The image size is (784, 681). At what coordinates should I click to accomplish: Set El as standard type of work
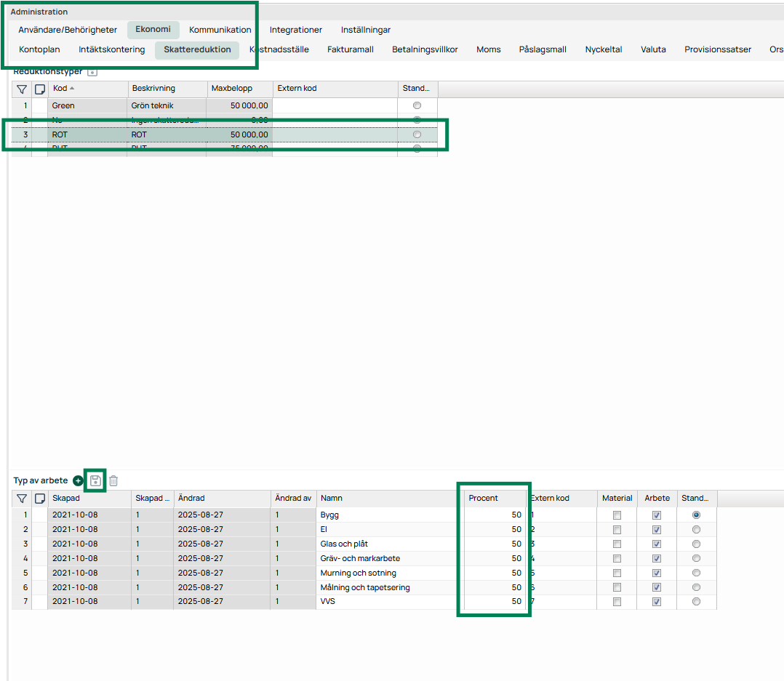point(696,529)
